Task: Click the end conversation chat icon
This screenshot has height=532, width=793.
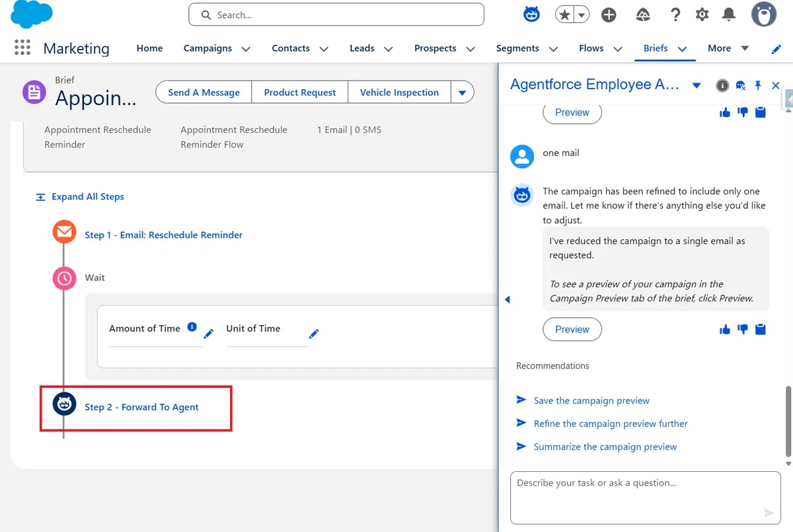Action: pyautogui.click(x=741, y=85)
